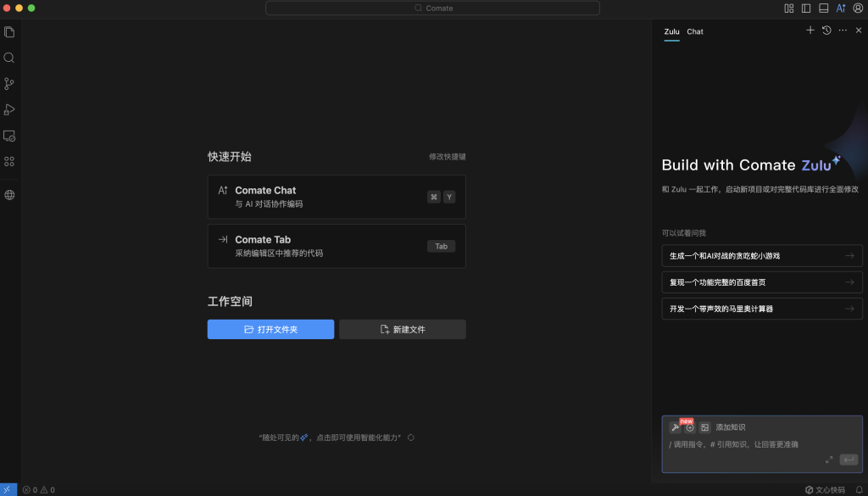
Task: Open the customize layout menu in the title bar
Action: click(789, 8)
